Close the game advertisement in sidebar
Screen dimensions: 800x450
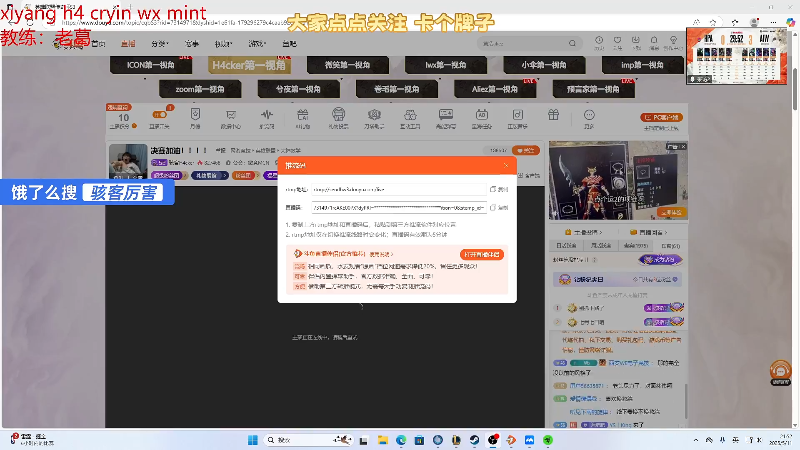click(683, 147)
